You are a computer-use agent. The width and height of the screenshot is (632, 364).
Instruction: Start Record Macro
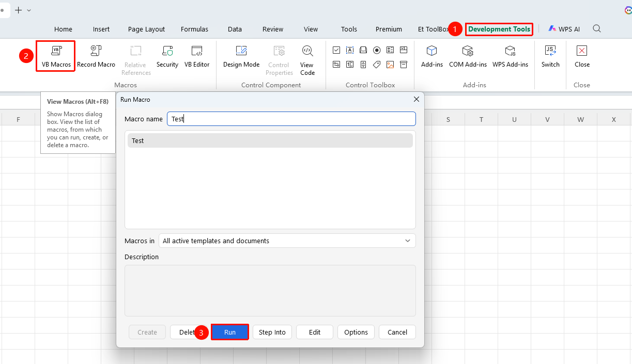click(96, 56)
